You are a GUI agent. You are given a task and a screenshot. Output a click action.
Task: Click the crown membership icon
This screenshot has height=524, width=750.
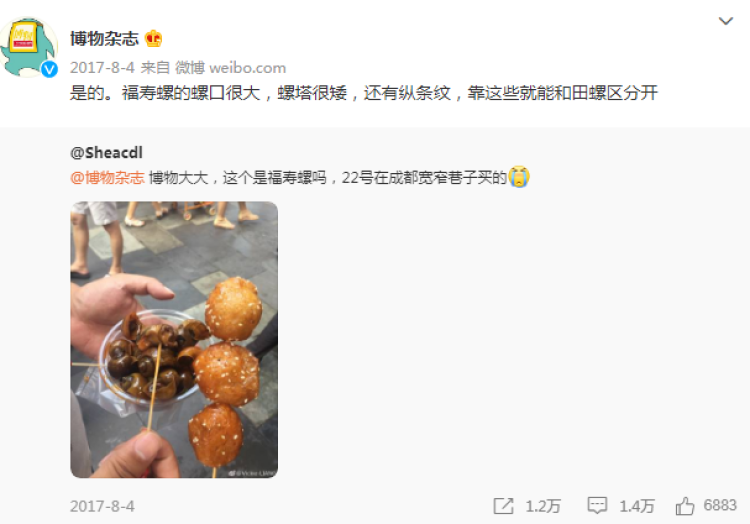(x=153, y=38)
